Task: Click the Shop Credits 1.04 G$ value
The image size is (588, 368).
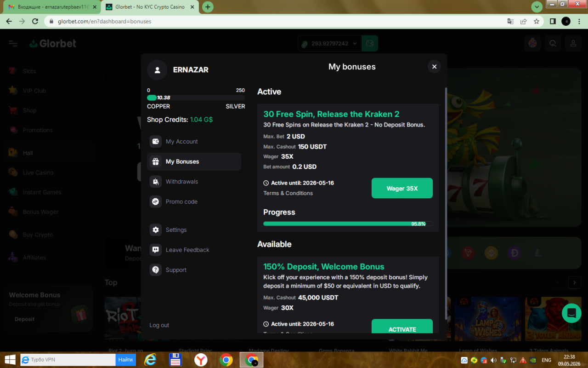Action: (201, 120)
